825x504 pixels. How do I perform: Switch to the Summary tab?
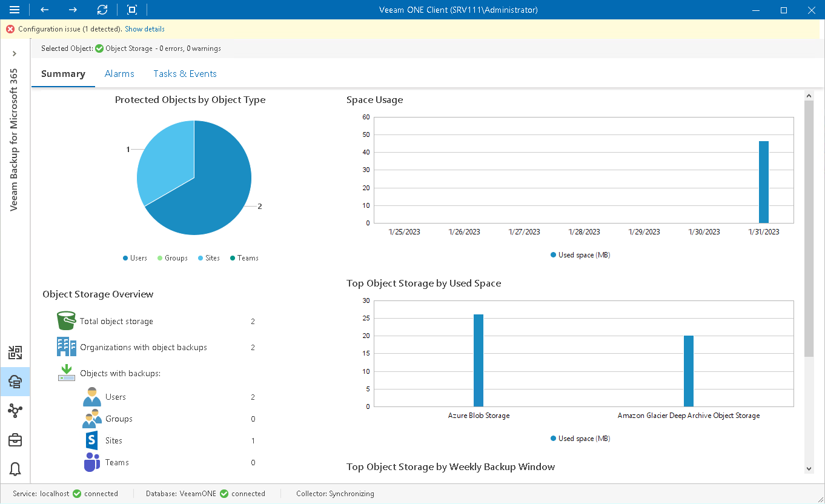(x=63, y=74)
